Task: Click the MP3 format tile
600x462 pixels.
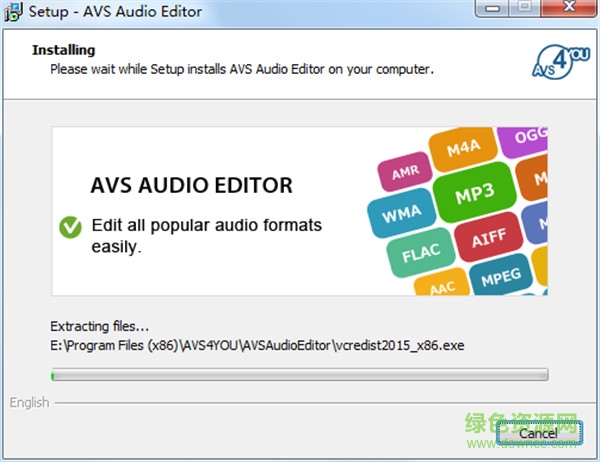Action: (474, 192)
